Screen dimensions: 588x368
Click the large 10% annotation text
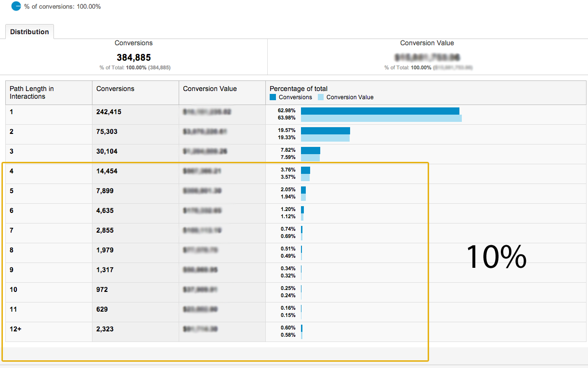click(x=496, y=257)
